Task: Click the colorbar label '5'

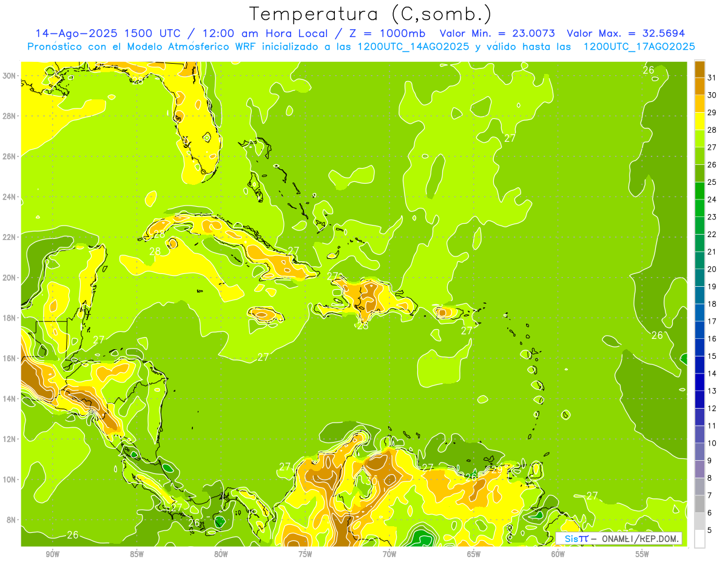Action: 710,530
